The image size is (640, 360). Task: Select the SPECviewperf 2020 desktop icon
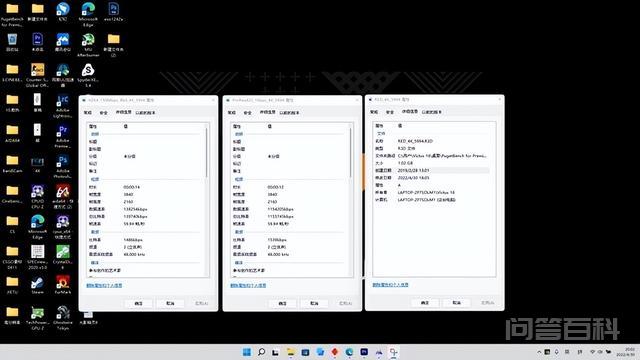[38, 257]
